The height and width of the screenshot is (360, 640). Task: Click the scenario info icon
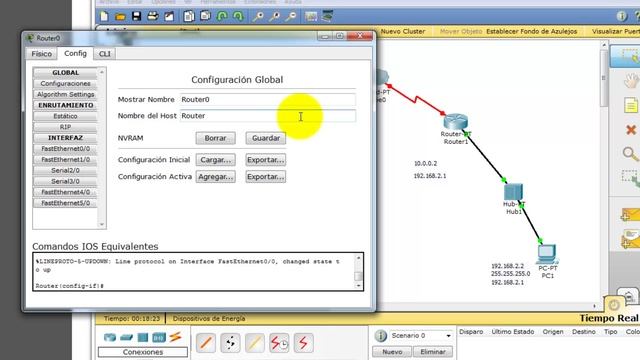pyautogui.click(x=380, y=336)
